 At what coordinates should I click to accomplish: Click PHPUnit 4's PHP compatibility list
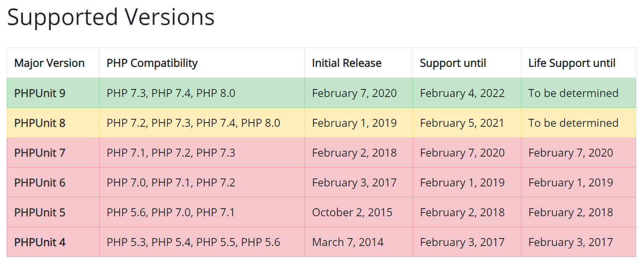point(193,242)
